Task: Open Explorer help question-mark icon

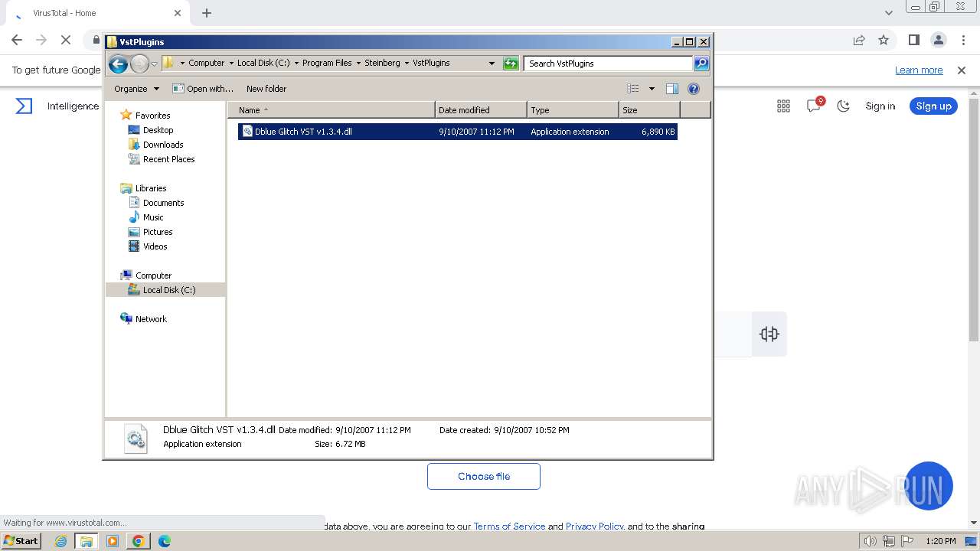Action: click(x=694, y=89)
